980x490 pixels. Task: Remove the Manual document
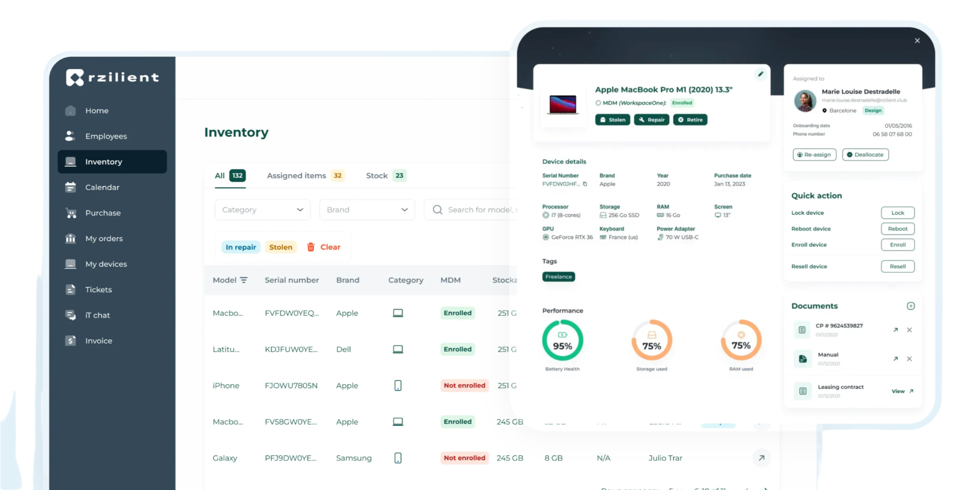(x=909, y=359)
